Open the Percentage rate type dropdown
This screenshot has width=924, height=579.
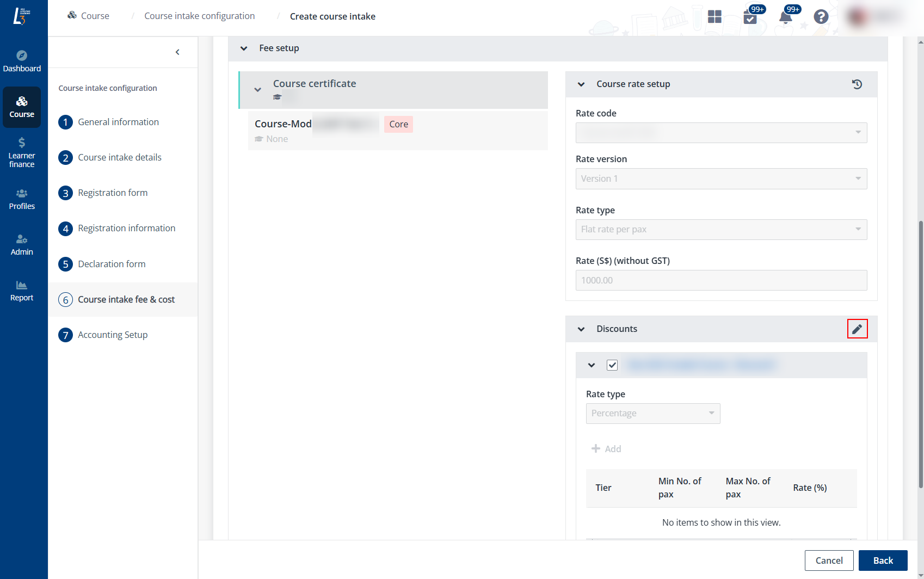(x=652, y=414)
